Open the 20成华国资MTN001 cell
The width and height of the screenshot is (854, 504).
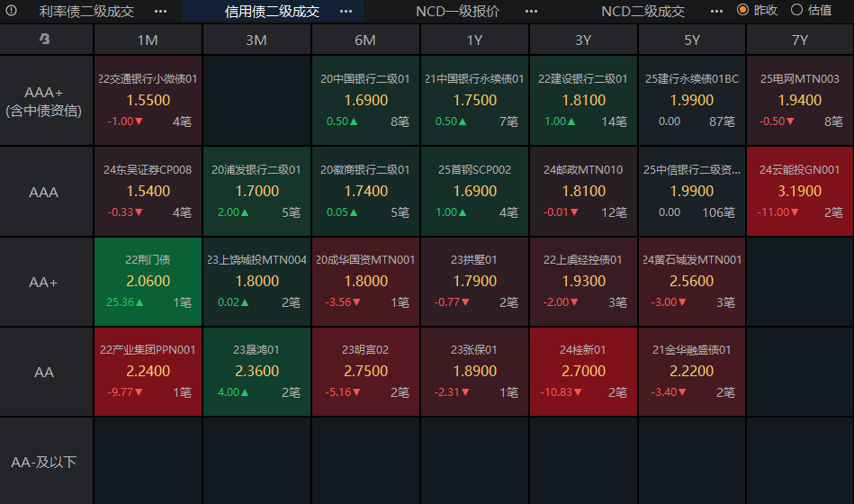click(365, 282)
